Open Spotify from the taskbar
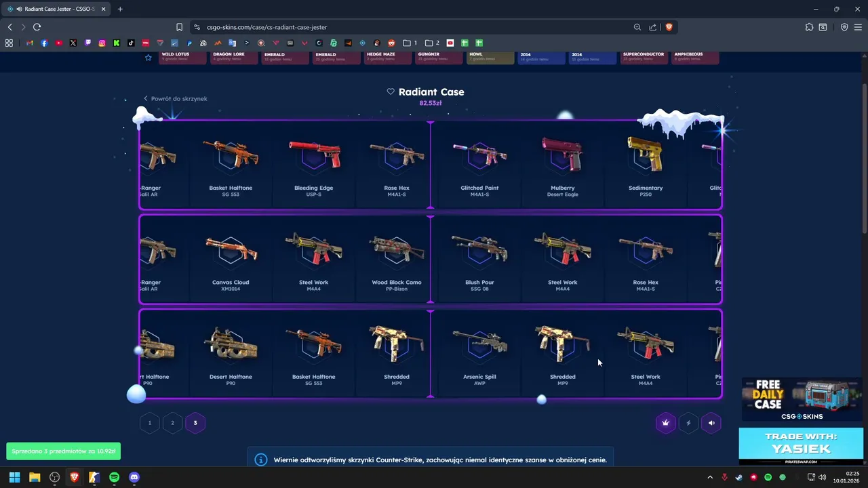This screenshot has height=488, width=868. 114,477
